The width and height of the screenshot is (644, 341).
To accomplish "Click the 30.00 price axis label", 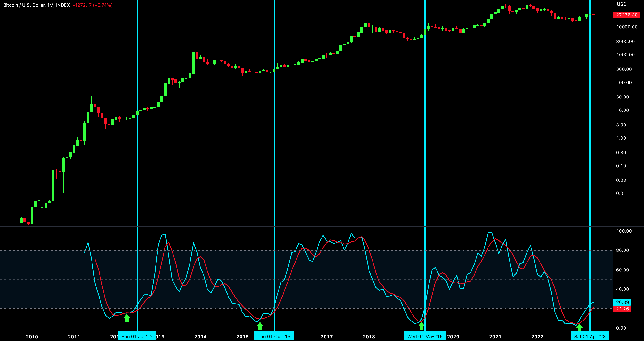I will [x=622, y=97].
